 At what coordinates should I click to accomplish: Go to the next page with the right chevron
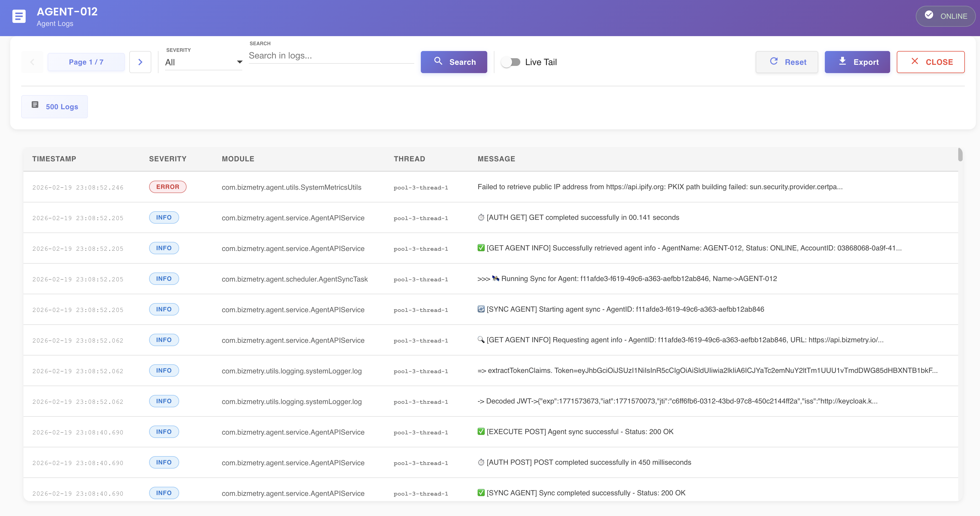(x=140, y=62)
